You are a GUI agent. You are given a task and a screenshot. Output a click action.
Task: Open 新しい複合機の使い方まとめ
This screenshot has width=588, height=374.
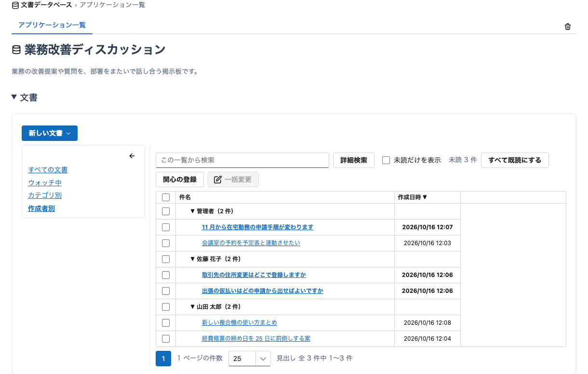[x=240, y=323]
